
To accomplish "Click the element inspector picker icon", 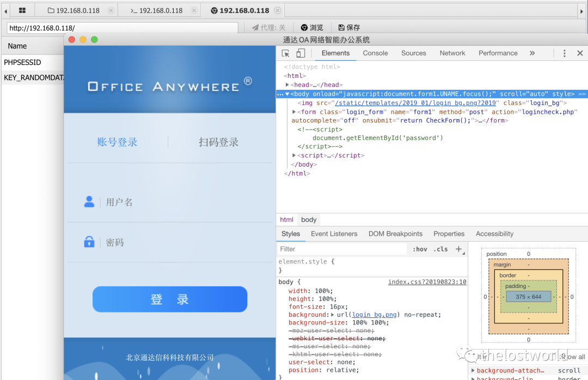I will [x=285, y=53].
